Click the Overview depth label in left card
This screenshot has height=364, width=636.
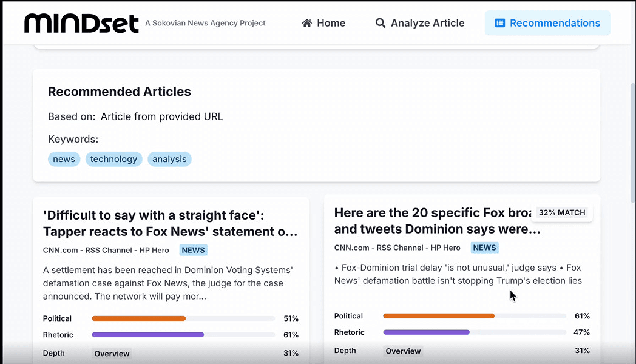(112, 354)
